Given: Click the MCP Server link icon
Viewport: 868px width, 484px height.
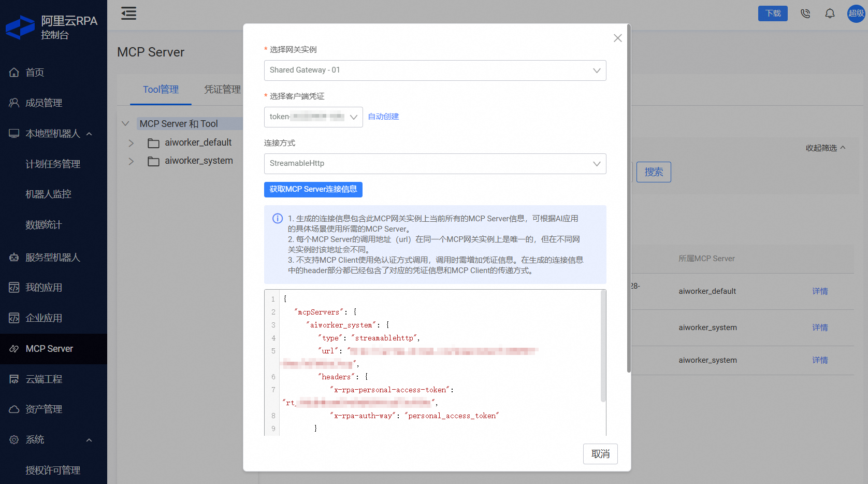Looking at the screenshot, I should tap(14, 349).
